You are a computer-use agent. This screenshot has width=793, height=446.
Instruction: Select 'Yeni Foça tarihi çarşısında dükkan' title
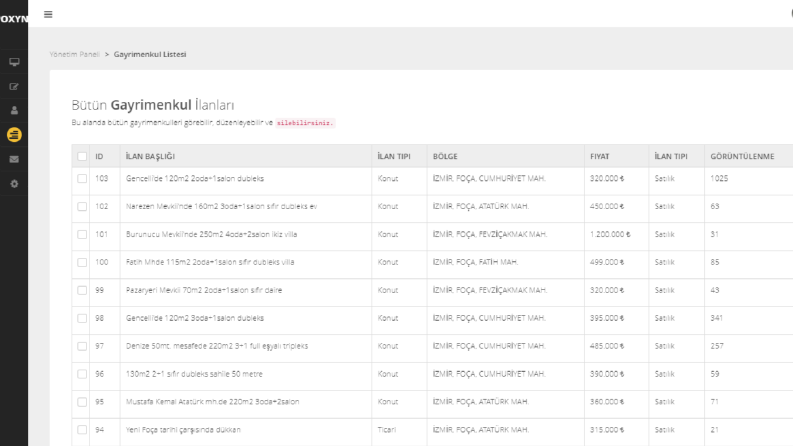(x=183, y=430)
